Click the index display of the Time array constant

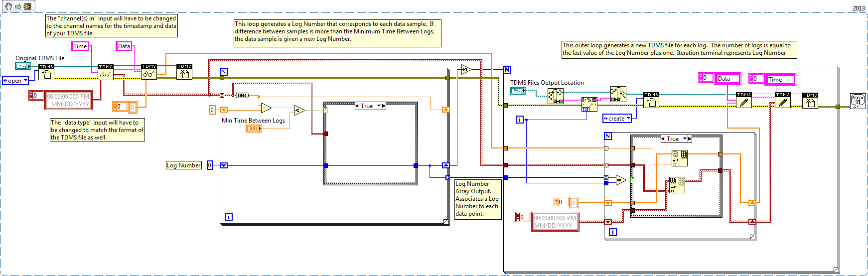click(756, 79)
